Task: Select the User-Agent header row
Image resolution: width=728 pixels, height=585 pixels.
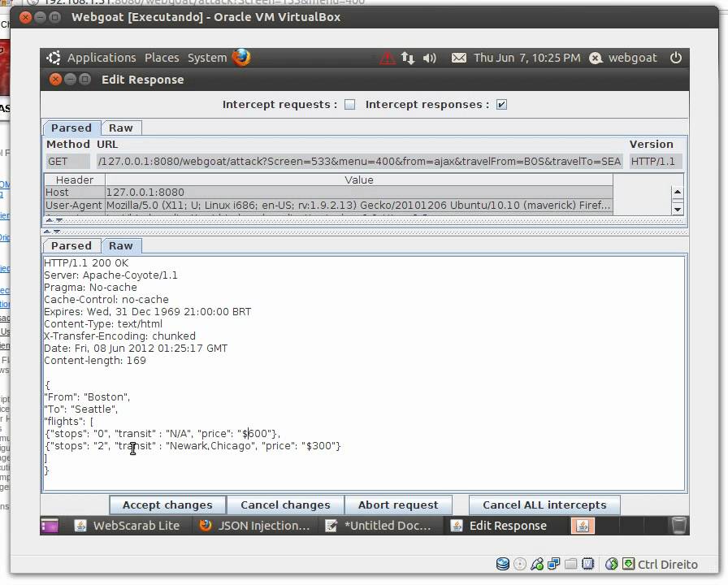Action: click(x=328, y=206)
